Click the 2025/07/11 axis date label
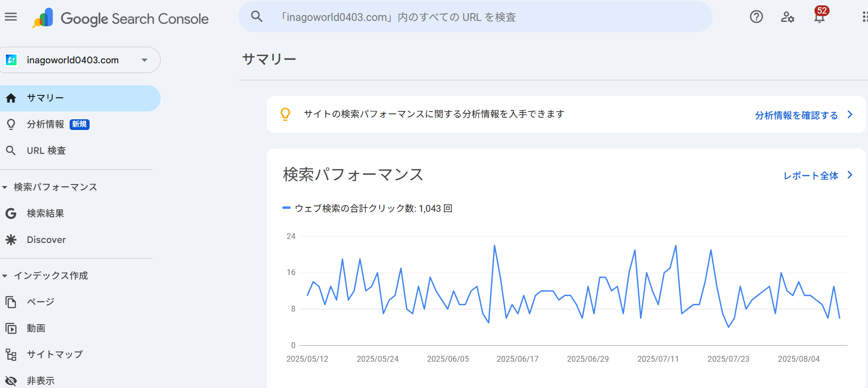 pyautogui.click(x=658, y=359)
